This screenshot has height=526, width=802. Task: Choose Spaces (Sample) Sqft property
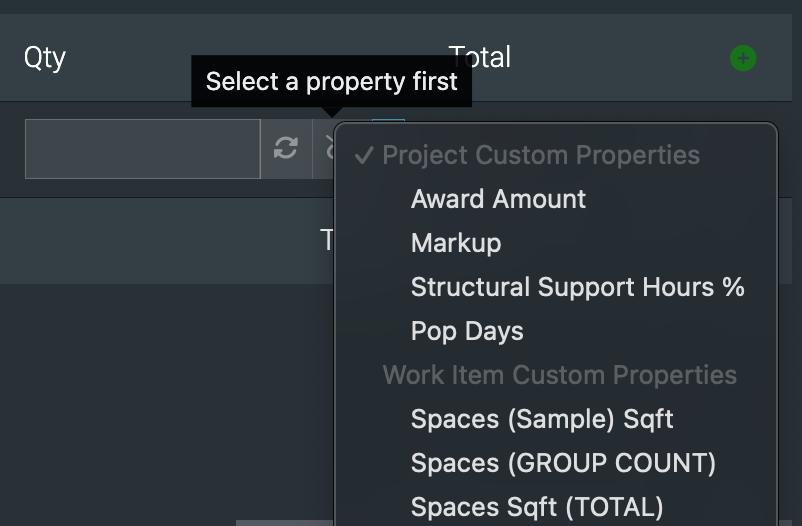[542, 419]
